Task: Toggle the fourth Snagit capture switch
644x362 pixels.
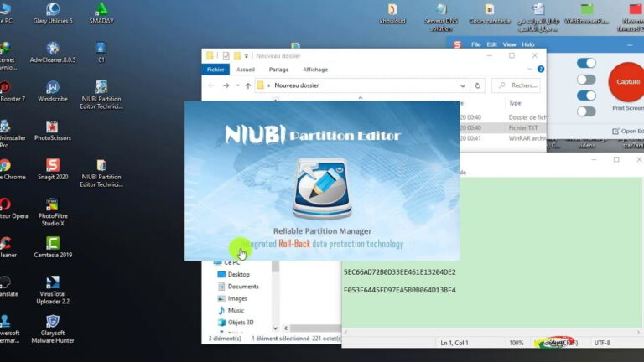Action: [x=586, y=111]
